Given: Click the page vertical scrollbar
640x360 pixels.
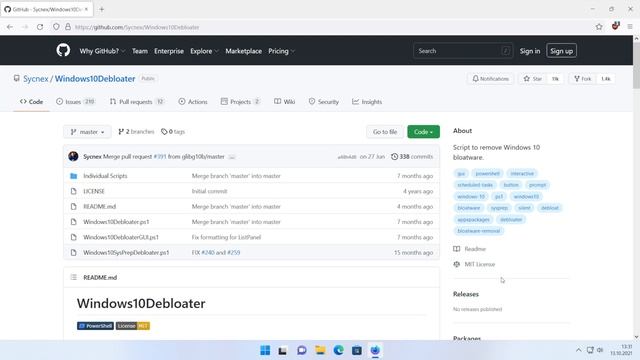Looking at the screenshot, I should click(x=636, y=188).
